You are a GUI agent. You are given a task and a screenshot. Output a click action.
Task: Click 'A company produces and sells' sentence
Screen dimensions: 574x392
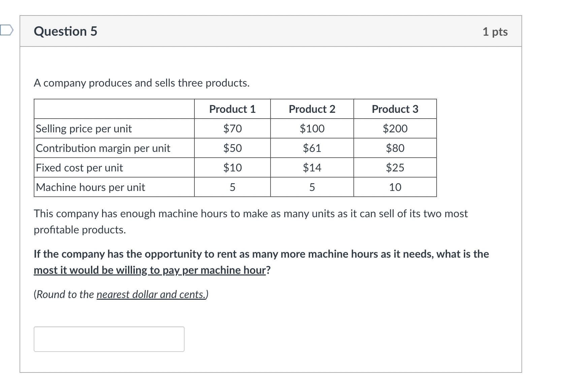[142, 83]
